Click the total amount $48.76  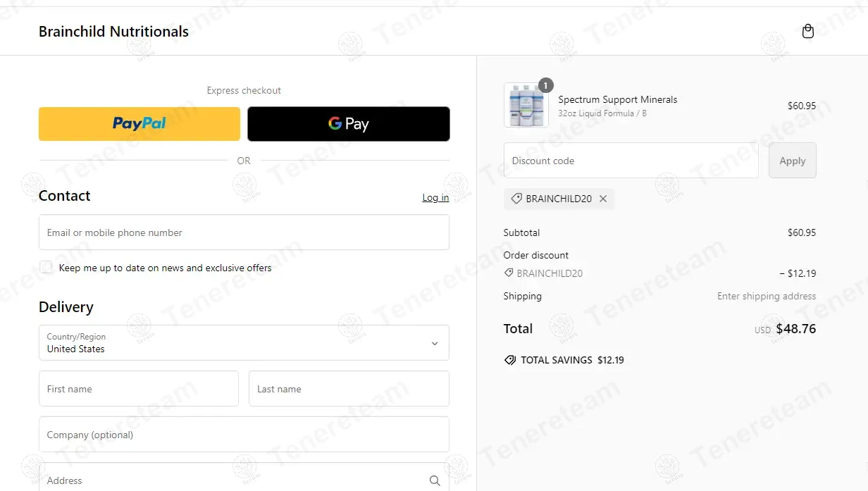(796, 328)
